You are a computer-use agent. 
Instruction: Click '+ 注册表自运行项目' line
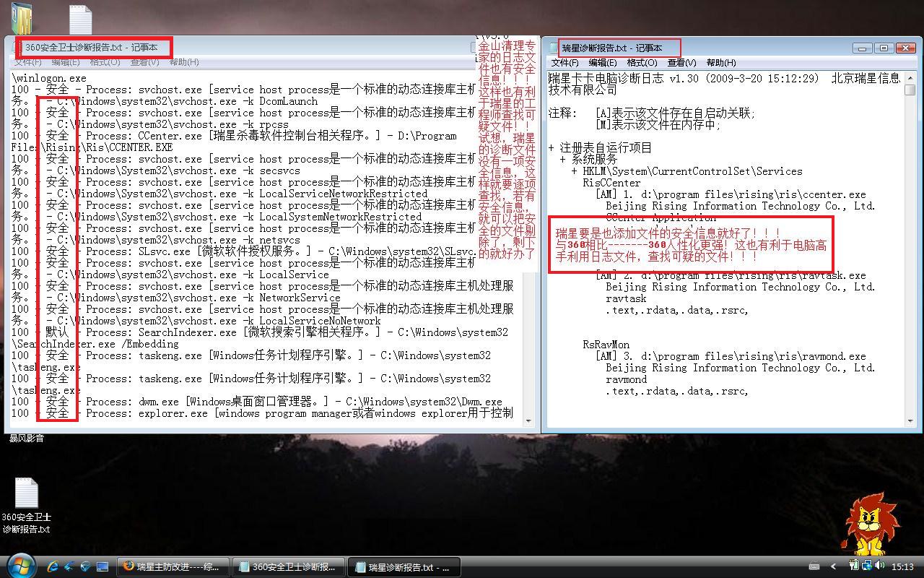(601, 147)
